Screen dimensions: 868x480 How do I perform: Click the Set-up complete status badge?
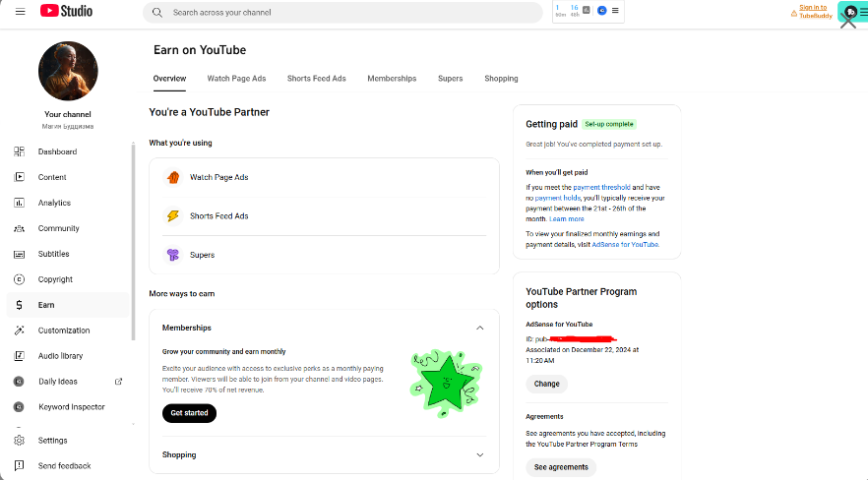click(x=609, y=124)
